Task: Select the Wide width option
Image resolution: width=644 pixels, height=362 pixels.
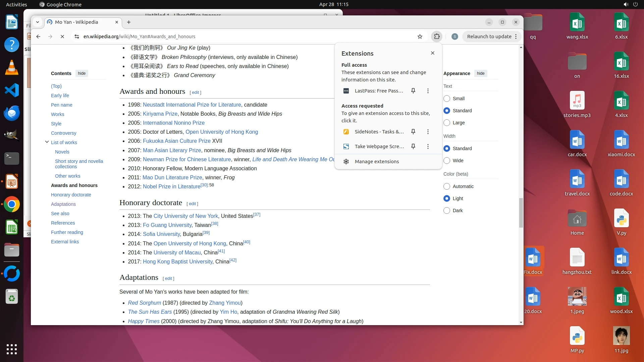Action: click(447, 161)
